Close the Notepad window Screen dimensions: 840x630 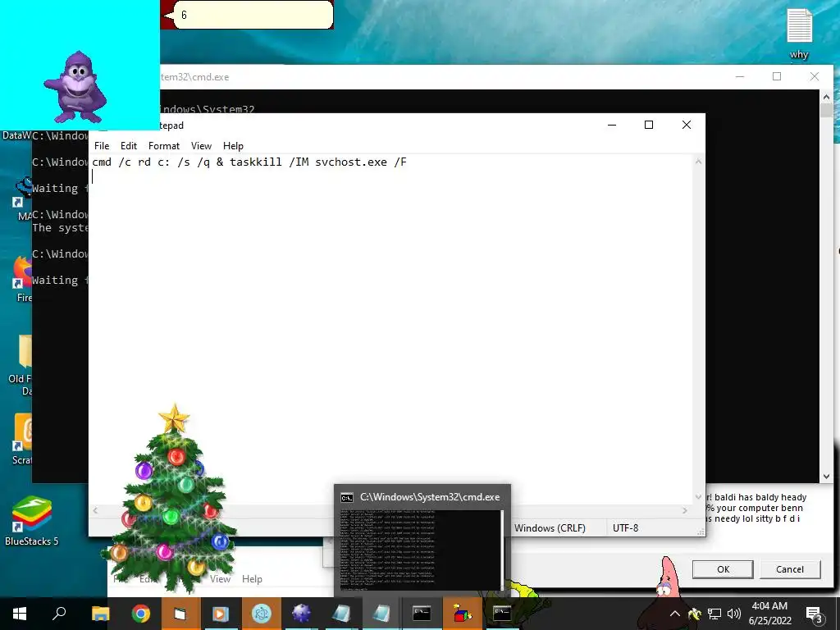687,125
